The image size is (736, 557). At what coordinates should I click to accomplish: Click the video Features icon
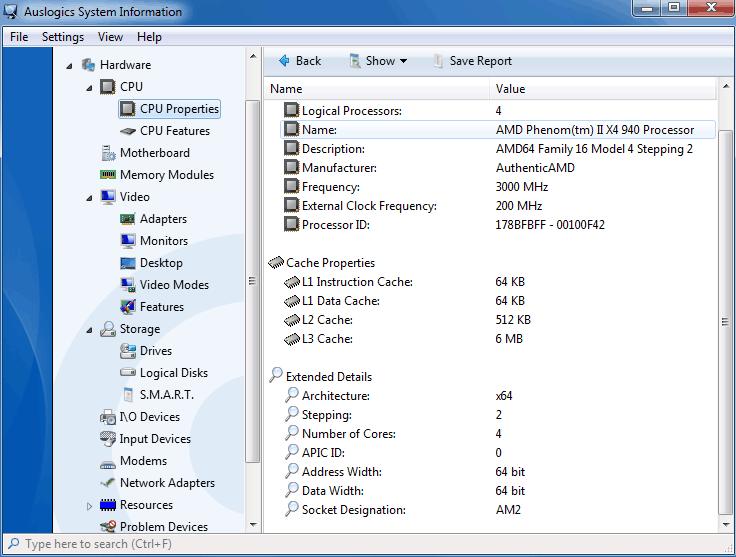[x=128, y=307]
